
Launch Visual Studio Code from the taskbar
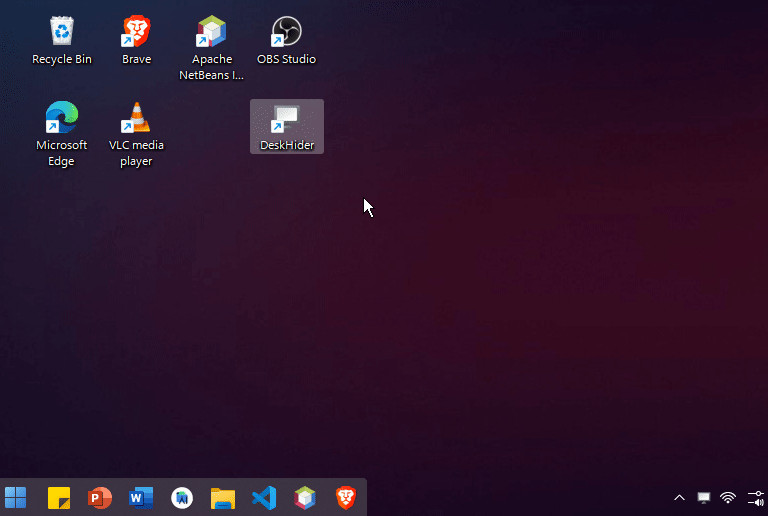pos(264,498)
